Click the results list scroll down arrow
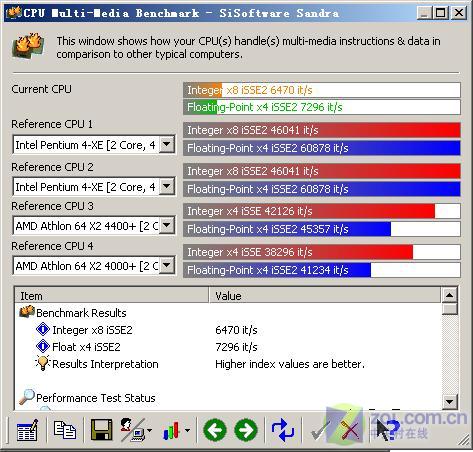The height and width of the screenshot is (452, 473). point(449,401)
